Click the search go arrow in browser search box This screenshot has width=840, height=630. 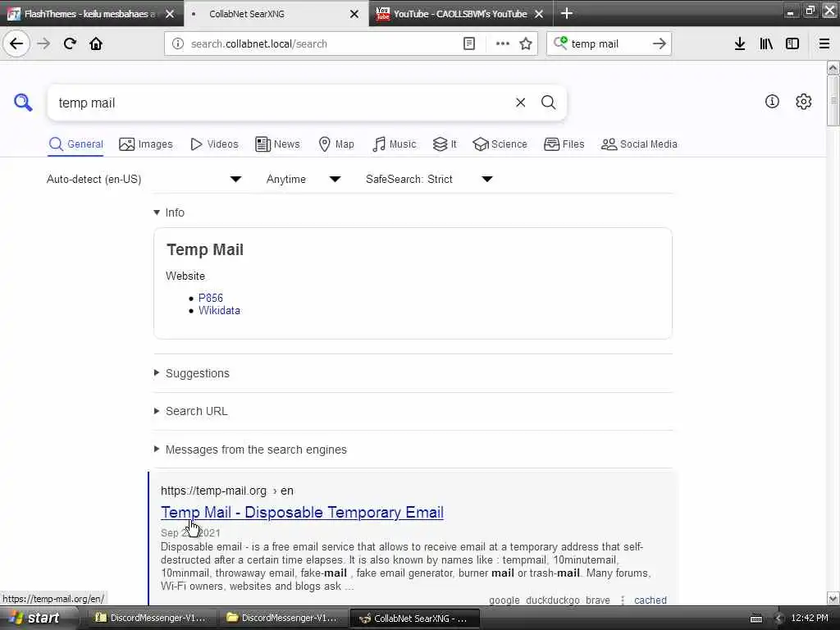point(660,43)
